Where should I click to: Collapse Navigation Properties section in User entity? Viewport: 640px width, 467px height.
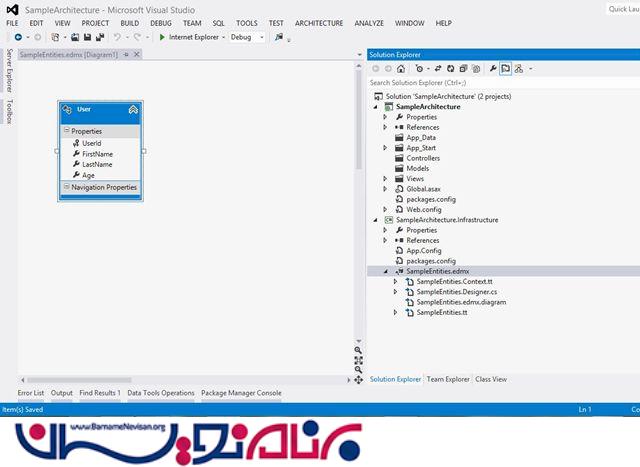pyautogui.click(x=67, y=187)
